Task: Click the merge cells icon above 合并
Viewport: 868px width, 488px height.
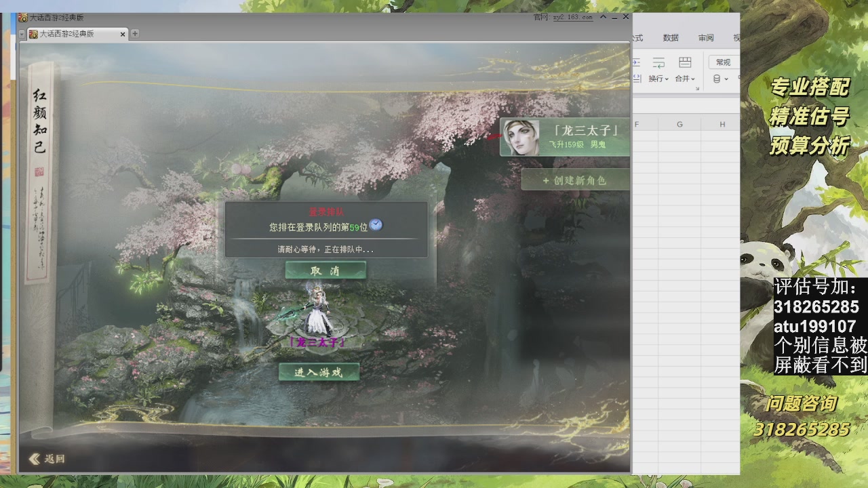Action: pos(685,63)
